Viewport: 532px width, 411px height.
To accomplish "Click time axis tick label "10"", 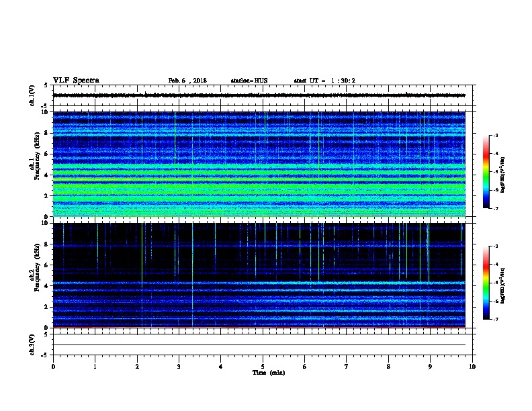I will click(472, 367).
